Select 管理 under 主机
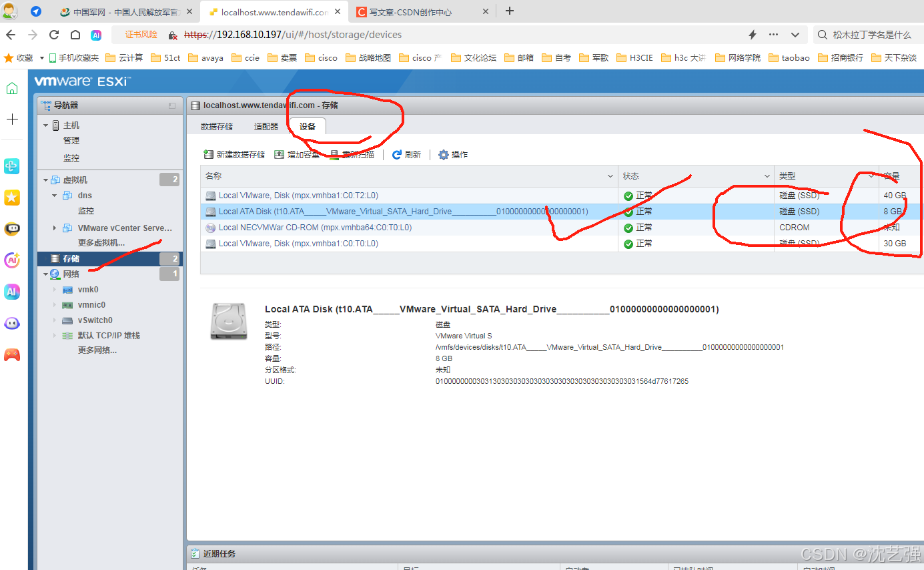The width and height of the screenshot is (924, 570). click(71, 141)
